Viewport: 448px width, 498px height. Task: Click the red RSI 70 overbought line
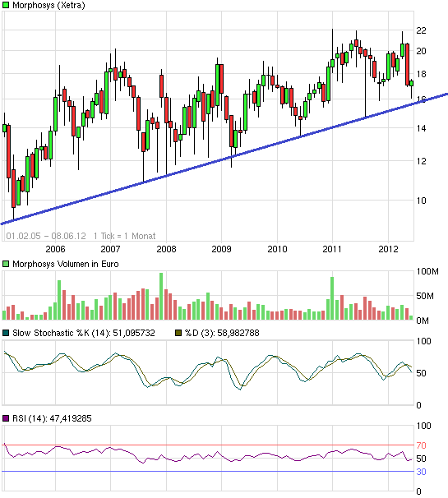pos(208,445)
